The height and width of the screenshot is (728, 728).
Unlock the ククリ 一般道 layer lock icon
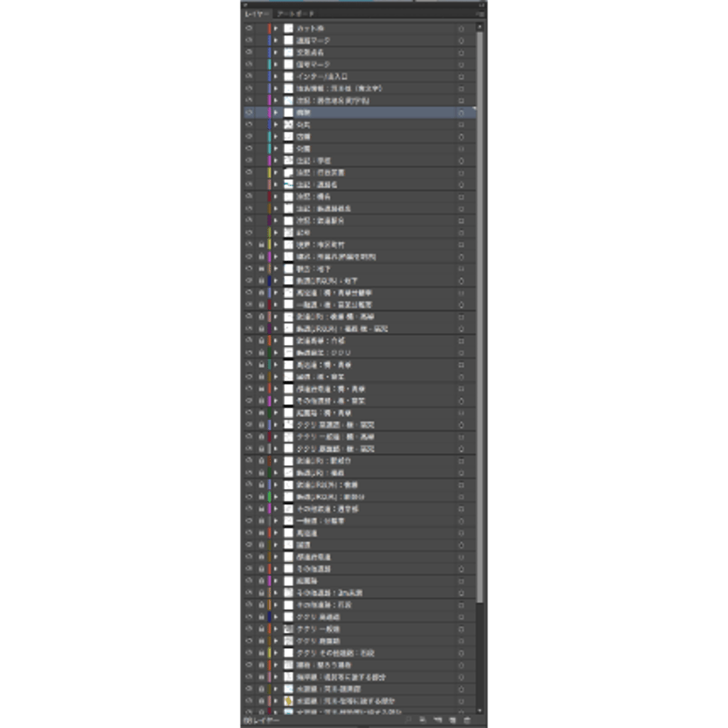261,629
